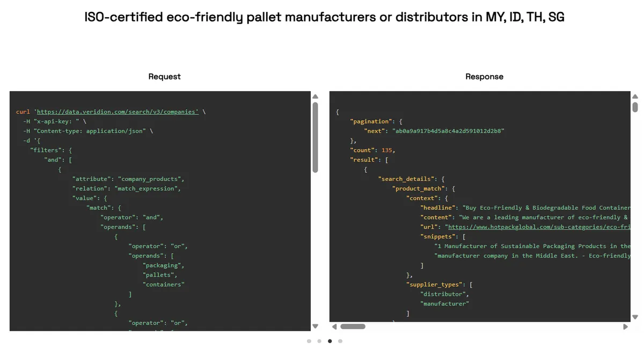Viewport: 644px width, 356px height.
Task: Click the response panel scroll-down arrow
Action: click(635, 317)
